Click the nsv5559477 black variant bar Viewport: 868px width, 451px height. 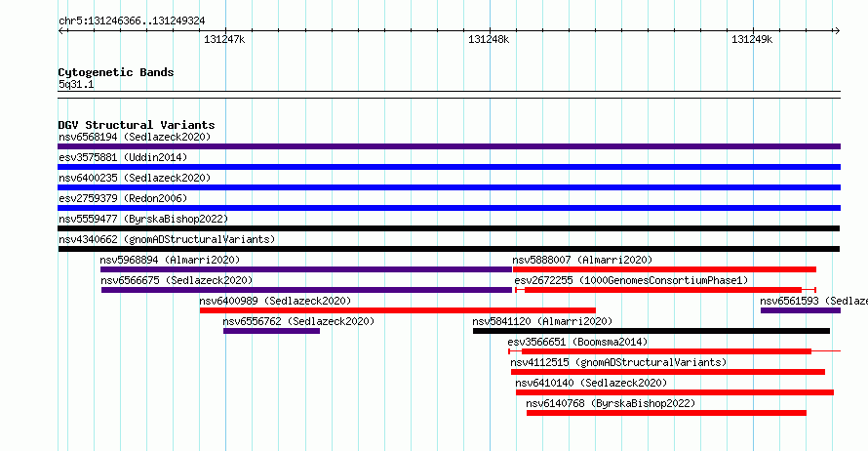pos(449,228)
